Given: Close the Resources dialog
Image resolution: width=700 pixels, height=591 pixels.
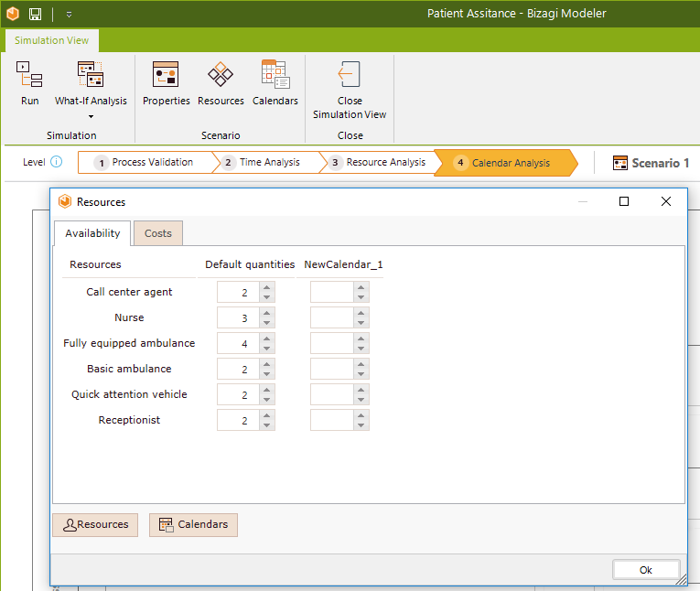Looking at the screenshot, I should coord(665,201).
